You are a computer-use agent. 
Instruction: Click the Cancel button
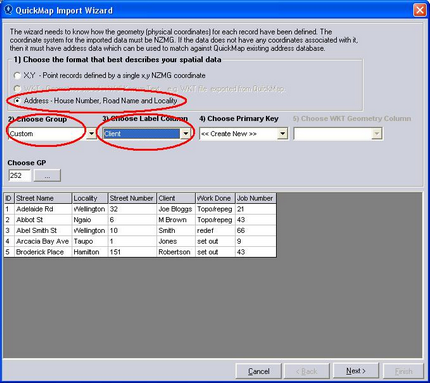pyautogui.click(x=258, y=371)
